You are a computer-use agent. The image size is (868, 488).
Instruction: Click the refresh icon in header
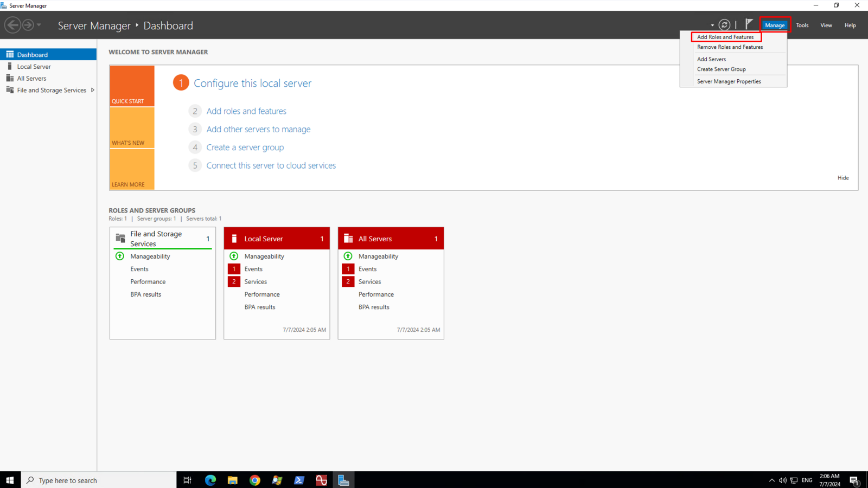tap(724, 25)
